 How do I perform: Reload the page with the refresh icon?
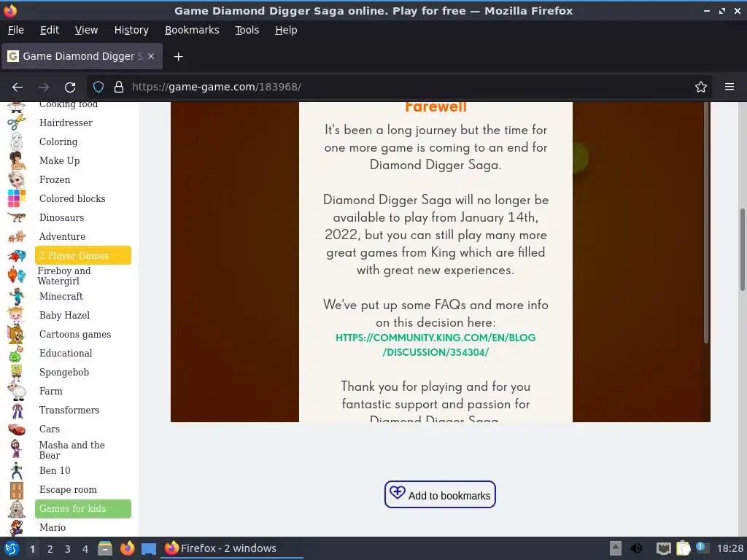coord(70,87)
